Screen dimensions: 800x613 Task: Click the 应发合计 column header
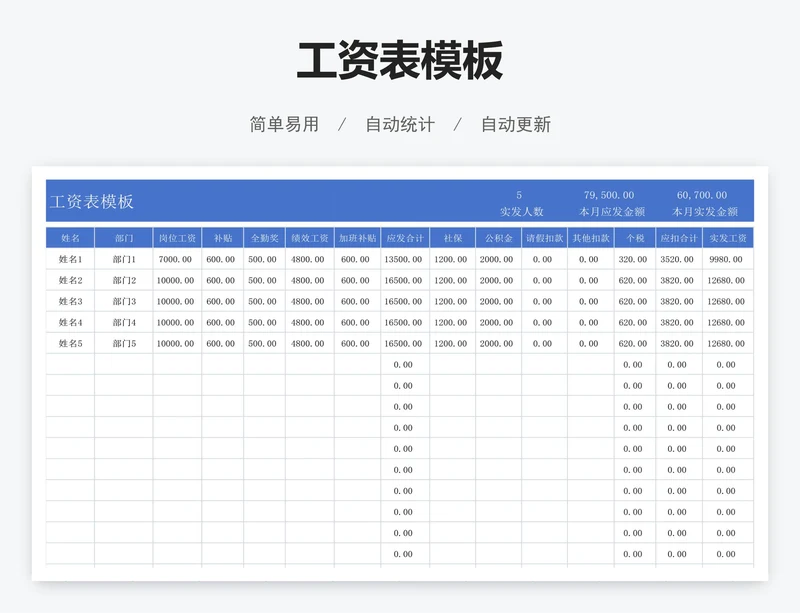[x=405, y=238]
